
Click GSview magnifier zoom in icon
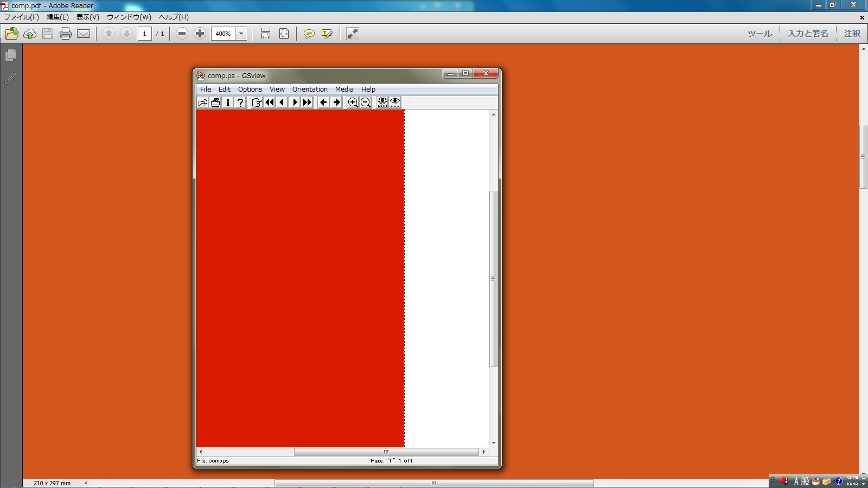[353, 102]
